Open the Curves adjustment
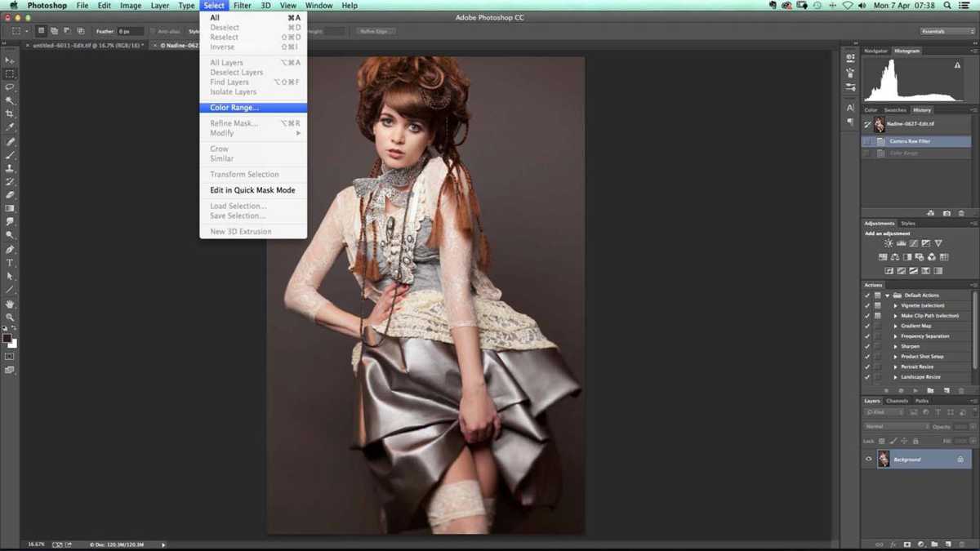The height and width of the screenshot is (551, 980). 914,243
